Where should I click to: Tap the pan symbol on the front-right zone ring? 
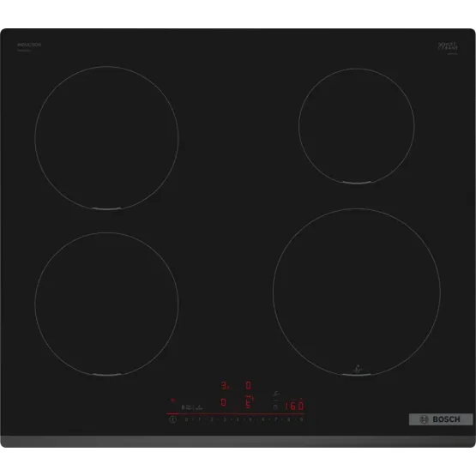pyautogui.click(x=359, y=369)
